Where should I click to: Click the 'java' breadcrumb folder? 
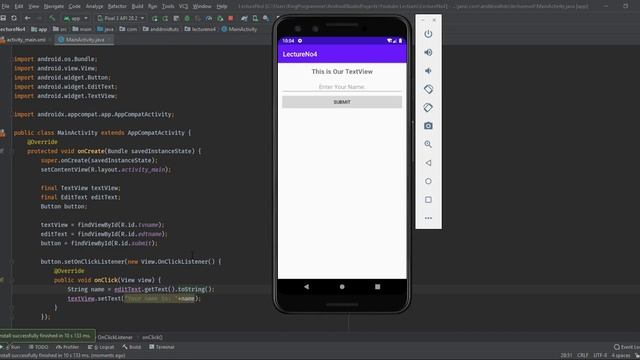click(105, 29)
